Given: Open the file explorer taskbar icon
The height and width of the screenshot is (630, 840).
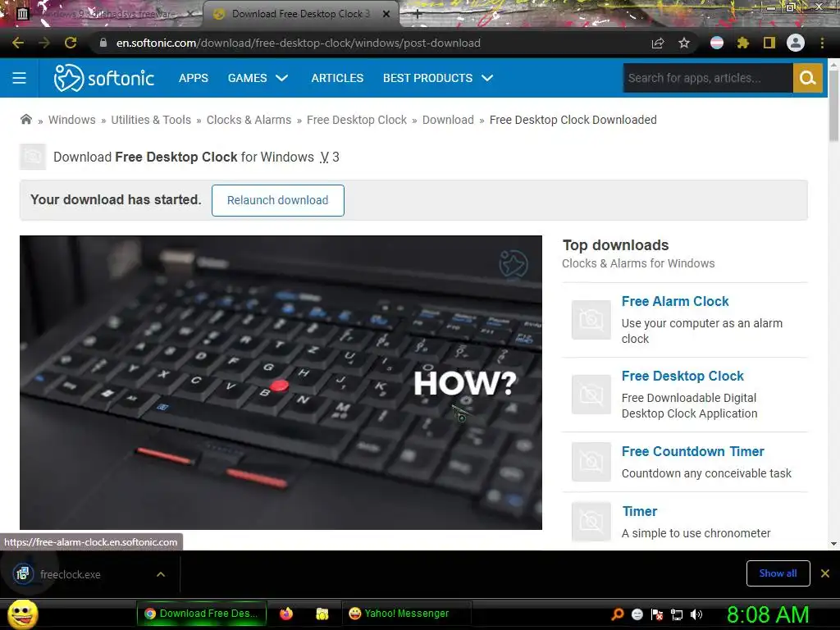Looking at the screenshot, I should click(x=322, y=614).
